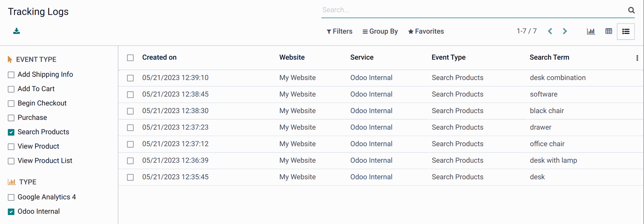Click Search Products in the 12:36:39 row

tap(458, 161)
